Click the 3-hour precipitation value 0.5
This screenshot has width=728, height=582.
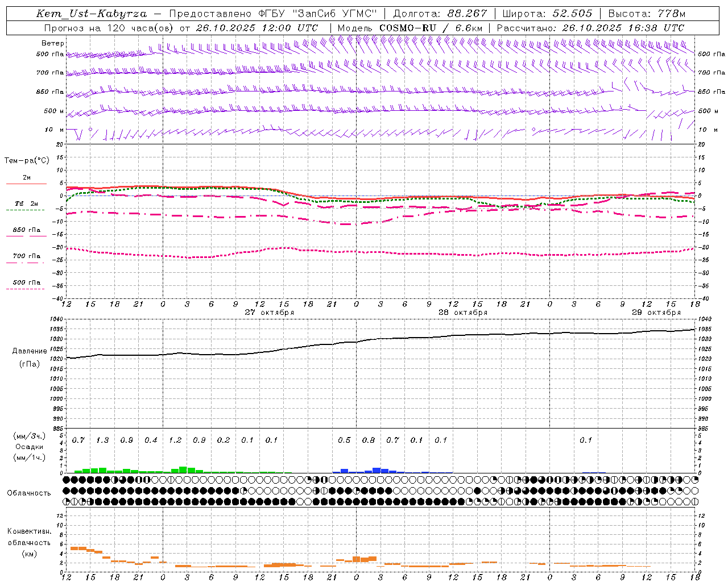coord(344,440)
